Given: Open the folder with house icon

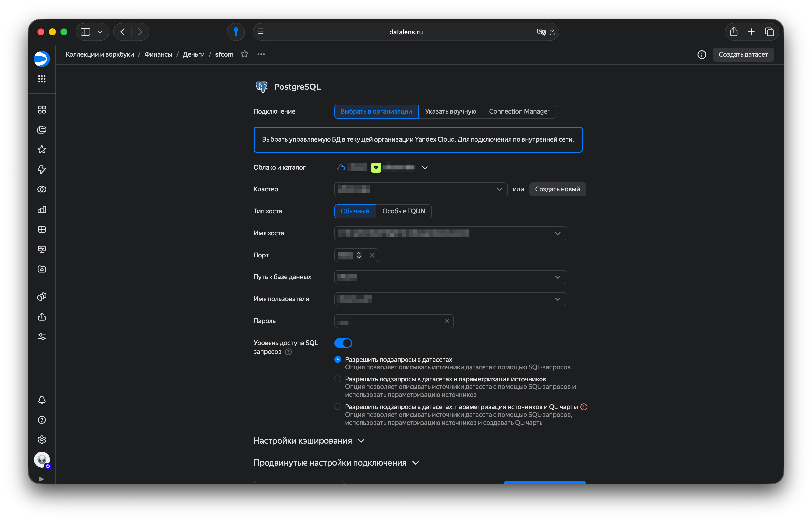Looking at the screenshot, I should 42,269.
